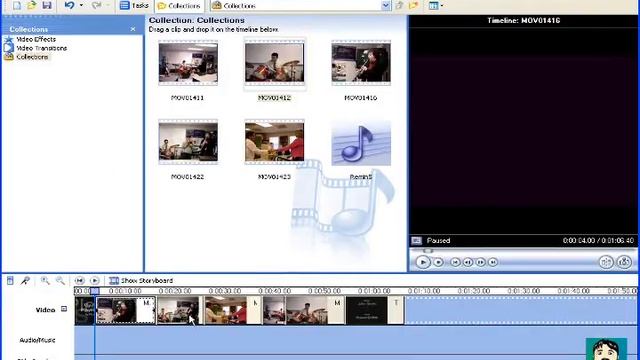The width and height of the screenshot is (640, 360).
Task: Go up one level in collections
Action: (400, 5)
